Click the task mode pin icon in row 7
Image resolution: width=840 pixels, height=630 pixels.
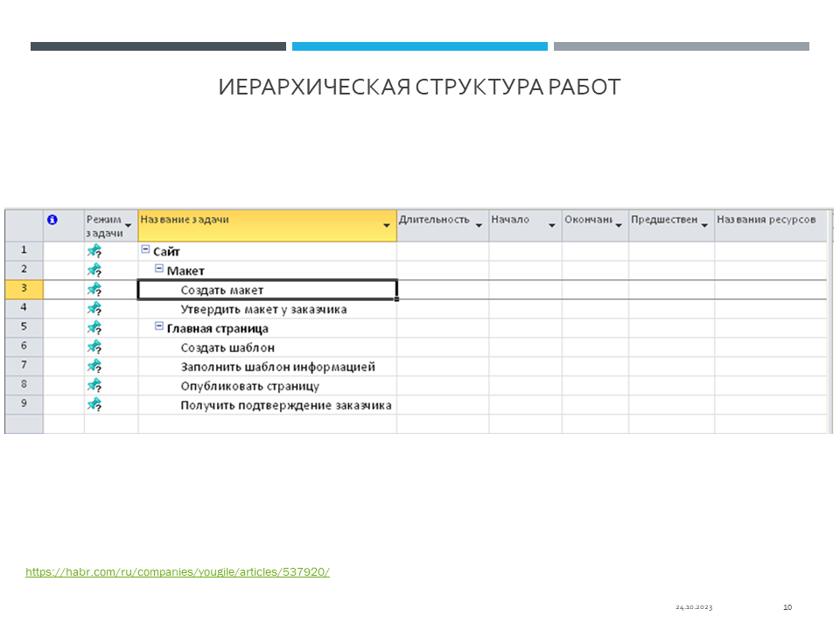pyautogui.click(x=94, y=367)
